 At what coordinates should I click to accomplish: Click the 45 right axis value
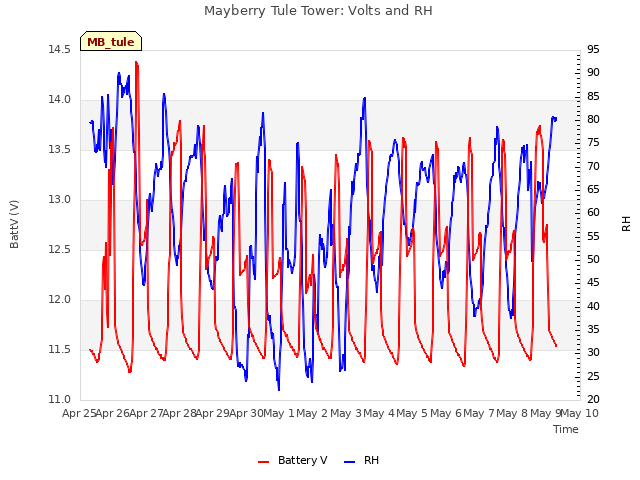tap(593, 283)
